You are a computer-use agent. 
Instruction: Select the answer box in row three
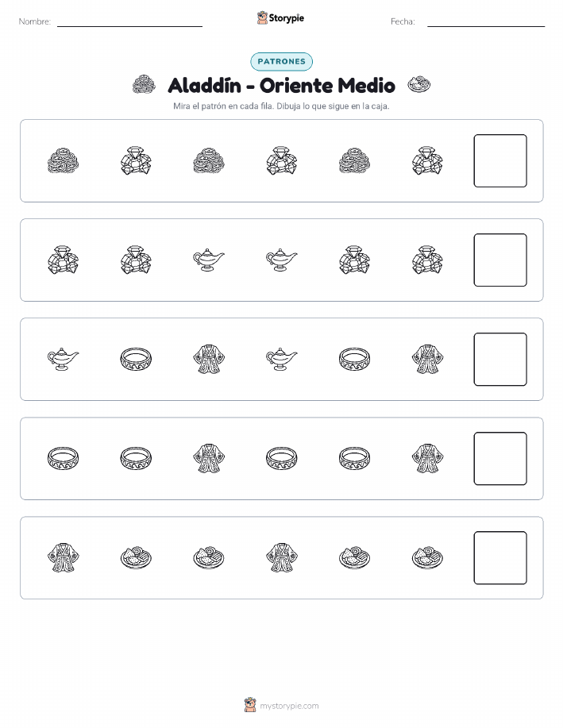[x=500, y=360]
